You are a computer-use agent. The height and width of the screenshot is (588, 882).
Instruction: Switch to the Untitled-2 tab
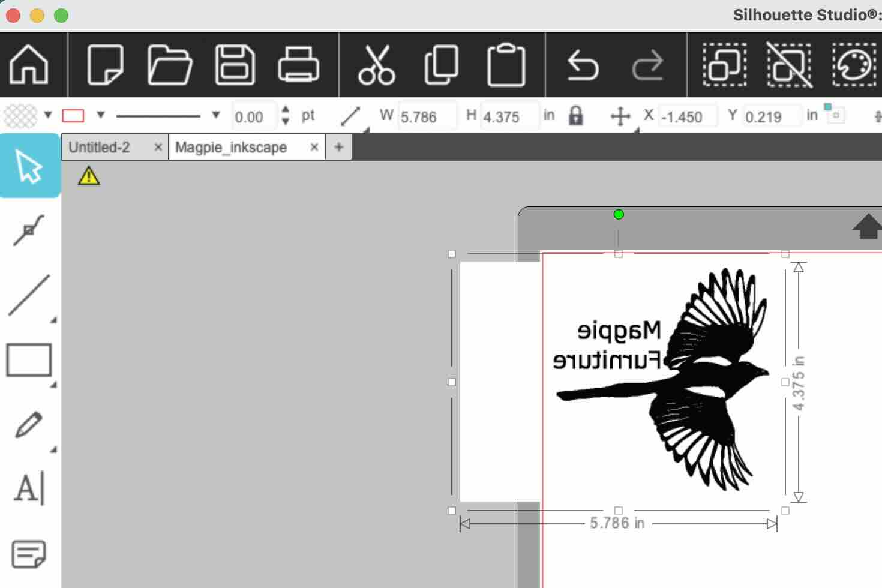coord(100,147)
